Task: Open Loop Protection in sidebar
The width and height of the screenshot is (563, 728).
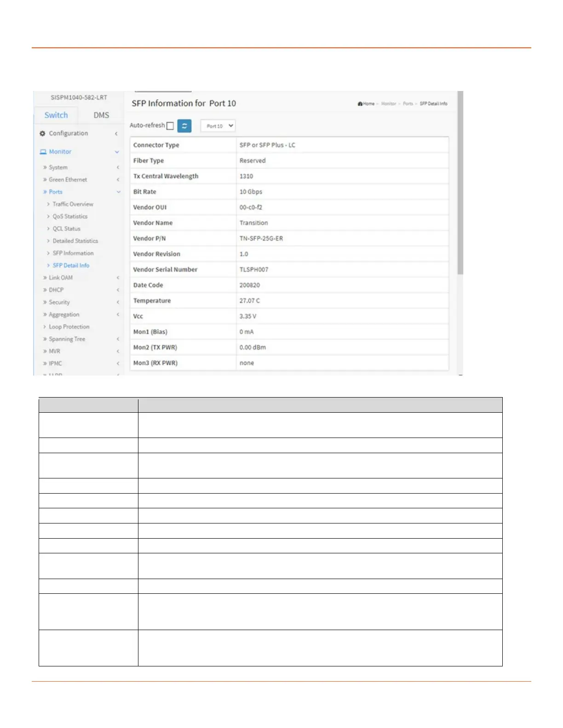Action: click(69, 327)
